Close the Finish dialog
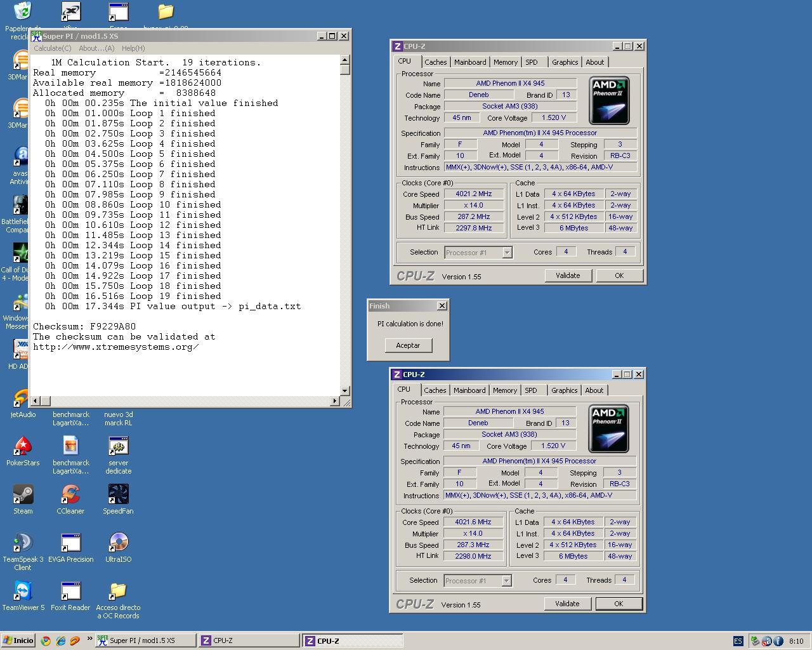The image size is (812, 650). [442, 306]
